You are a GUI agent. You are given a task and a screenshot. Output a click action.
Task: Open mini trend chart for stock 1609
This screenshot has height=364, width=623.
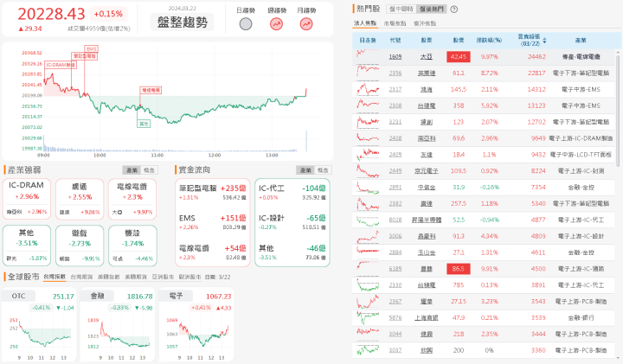pos(368,57)
